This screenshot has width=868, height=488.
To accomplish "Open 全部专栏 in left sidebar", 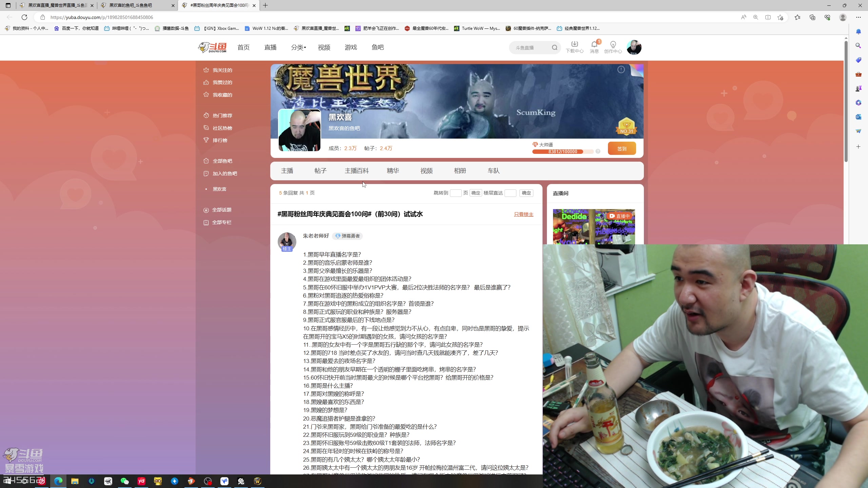I will 217,222.
